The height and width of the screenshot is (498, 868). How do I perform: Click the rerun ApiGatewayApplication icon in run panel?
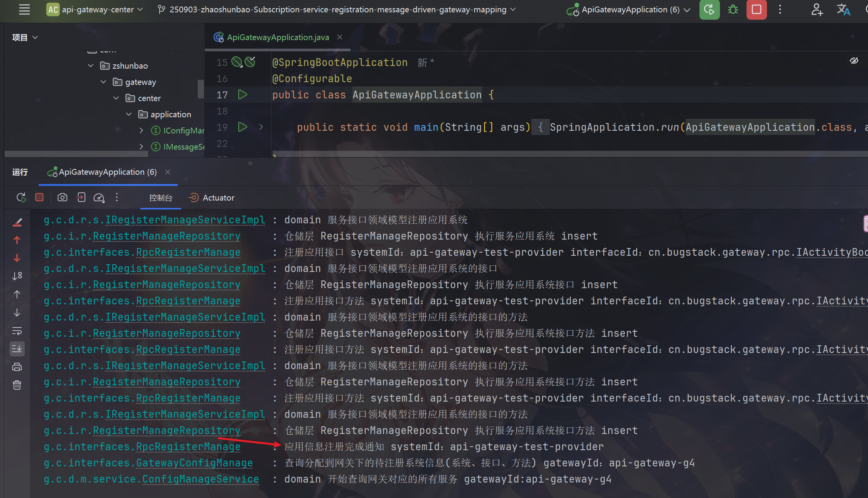pos(21,198)
